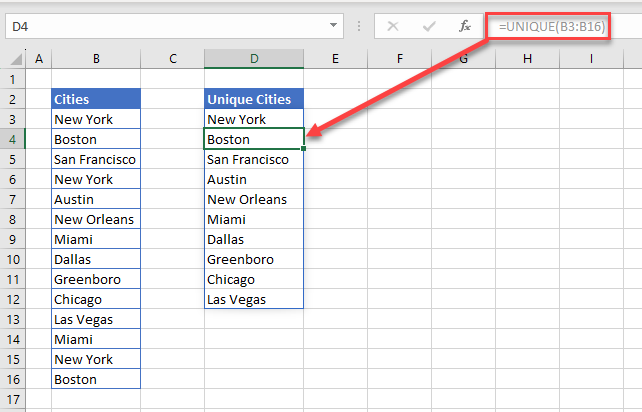Select the row 4 header

[14, 139]
